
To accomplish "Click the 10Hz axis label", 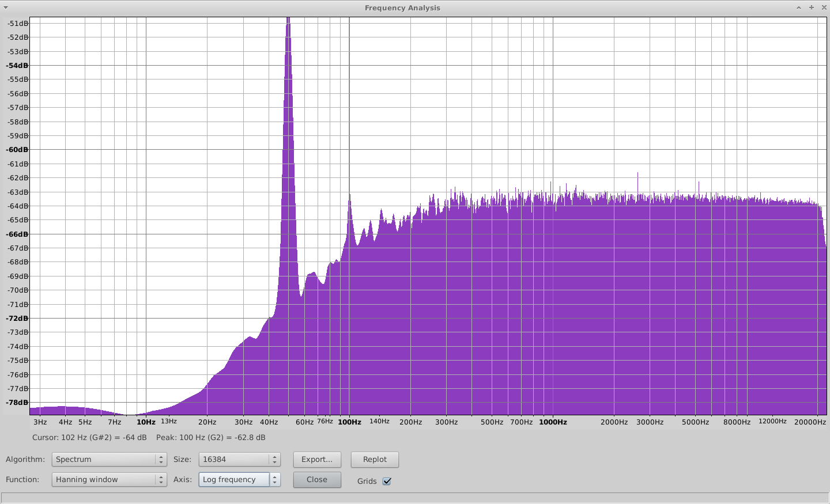I will click(146, 422).
